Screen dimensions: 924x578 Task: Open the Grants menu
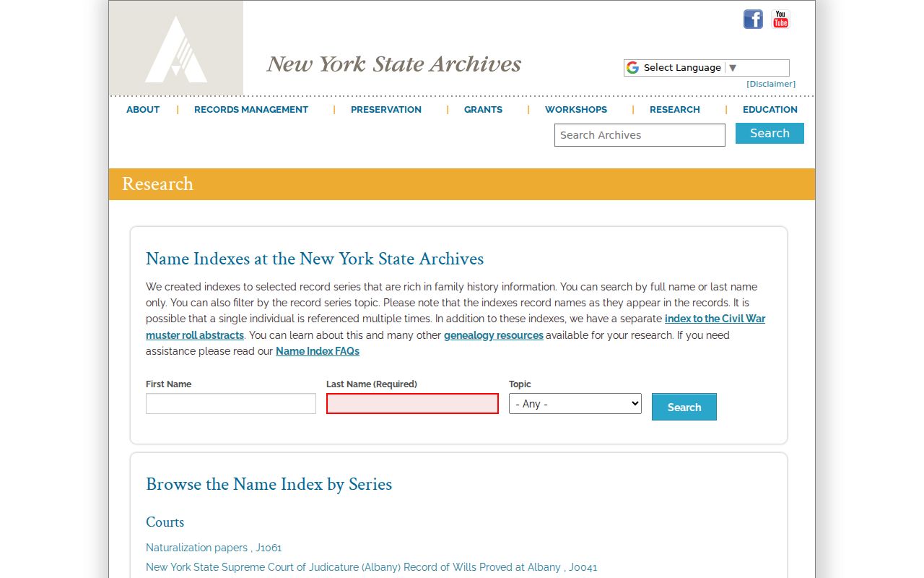coord(483,110)
